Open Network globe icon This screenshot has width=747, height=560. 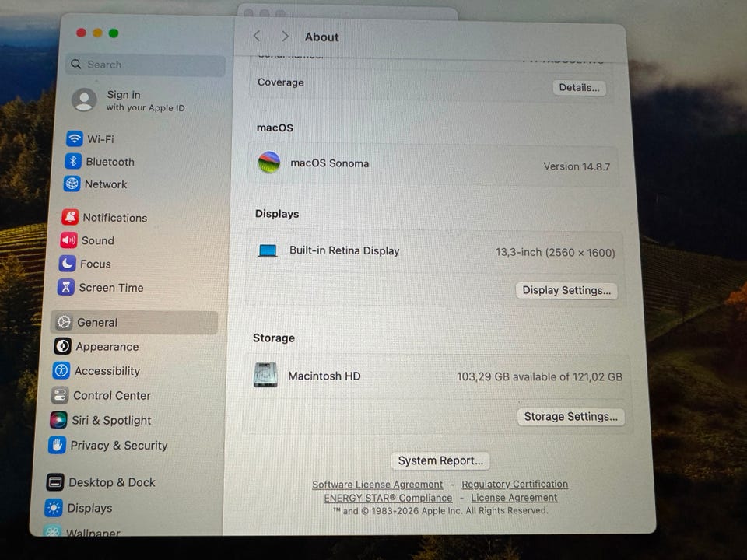(72, 184)
